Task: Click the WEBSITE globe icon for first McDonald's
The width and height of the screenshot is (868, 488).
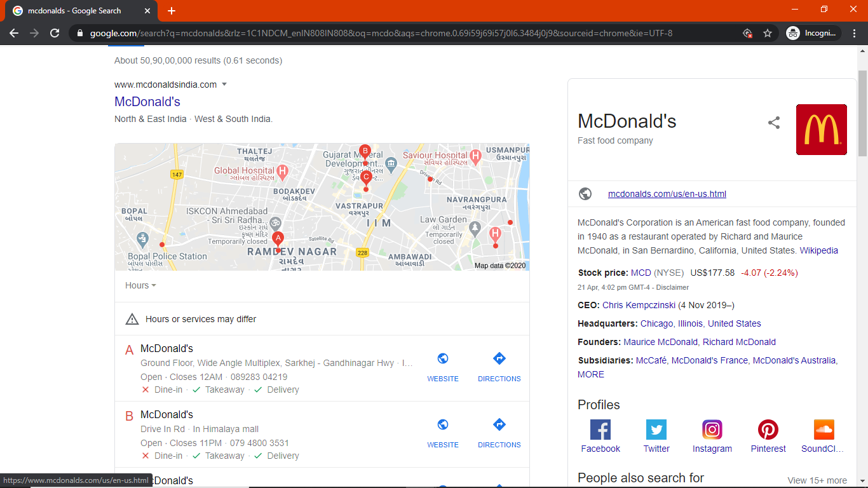Action: click(x=442, y=360)
